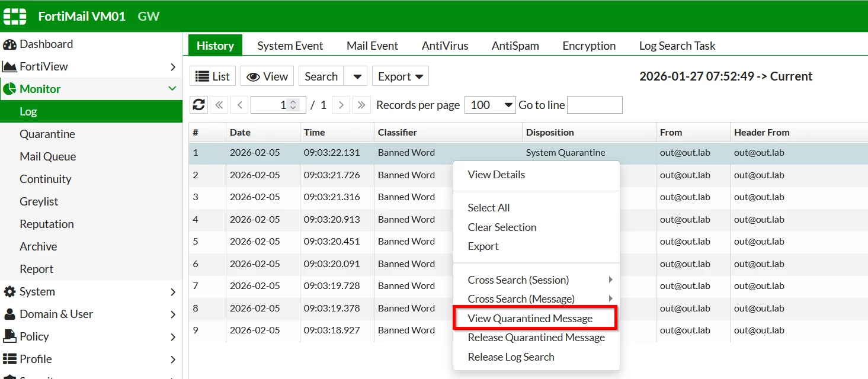Viewport: 868px width, 379px height.
Task: Switch to the Encryption tab
Action: 589,46
